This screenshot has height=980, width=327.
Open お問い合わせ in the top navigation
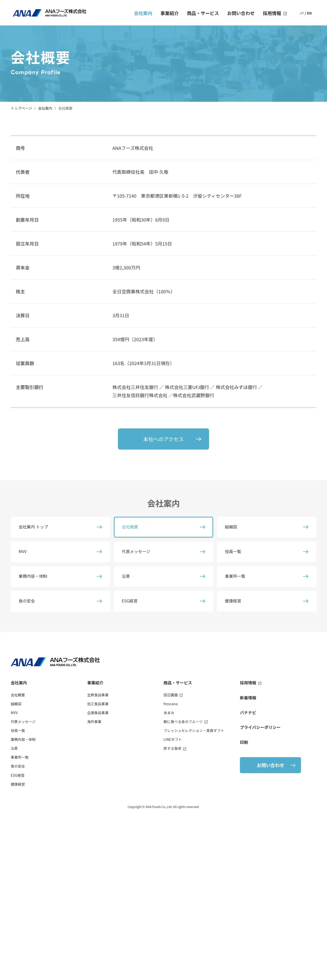[x=241, y=13]
